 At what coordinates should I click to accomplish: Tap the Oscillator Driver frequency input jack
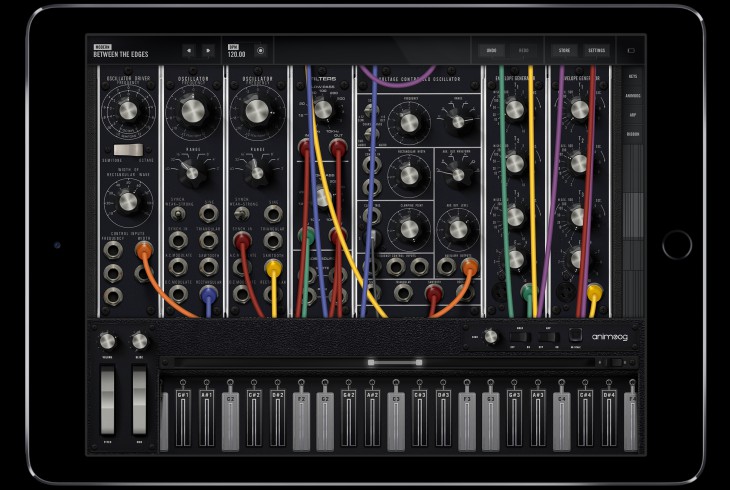(x=112, y=249)
